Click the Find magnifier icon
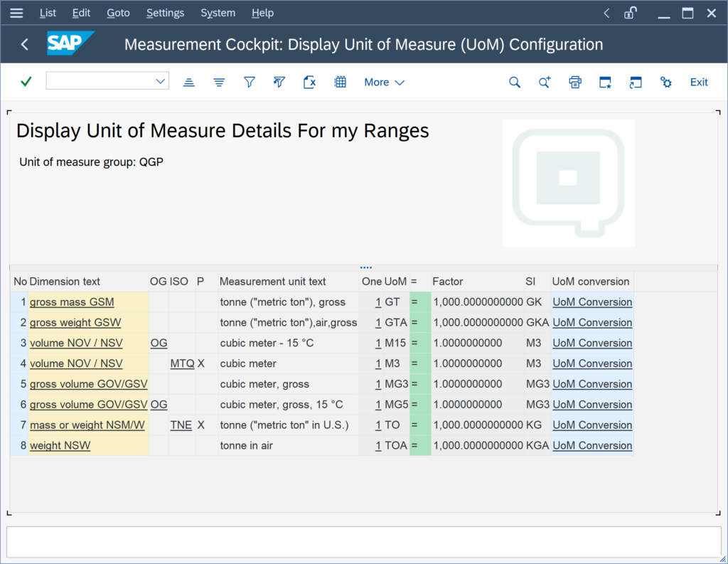Screen dimensions: 728x564 coord(515,83)
